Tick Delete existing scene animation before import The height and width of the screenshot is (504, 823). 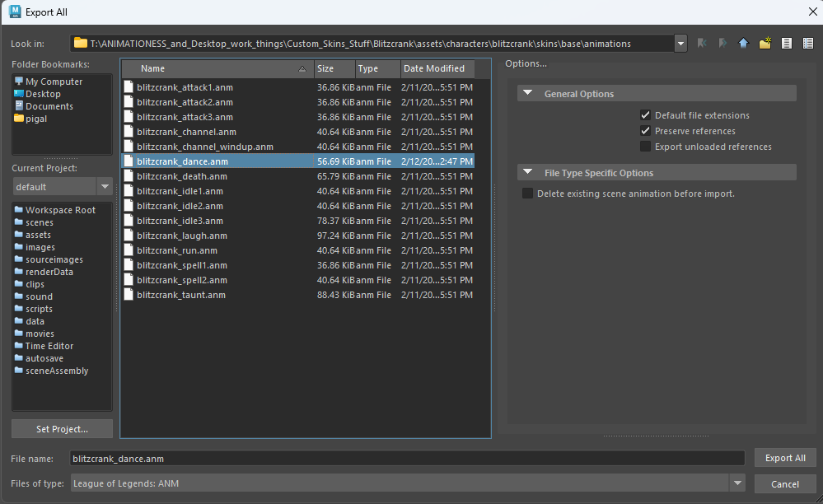click(528, 194)
